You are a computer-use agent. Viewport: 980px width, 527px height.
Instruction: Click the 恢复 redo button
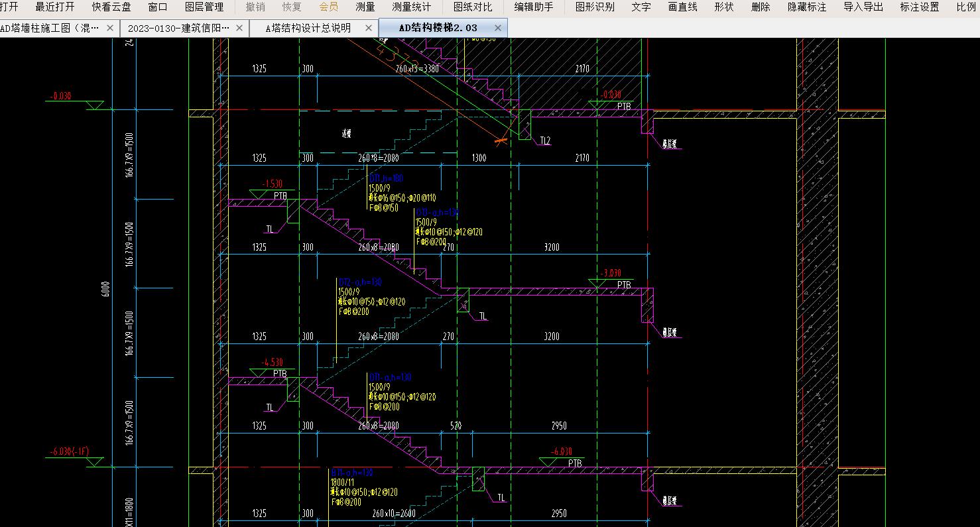(x=292, y=7)
